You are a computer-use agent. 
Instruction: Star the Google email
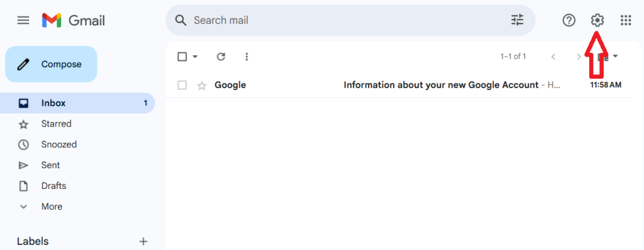pyautogui.click(x=202, y=86)
